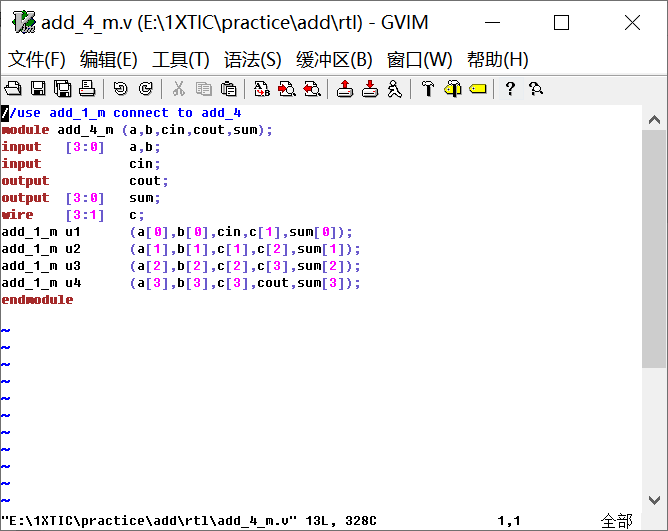
Task: Open the 窗口(W) menu
Action: [x=420, y=60]
